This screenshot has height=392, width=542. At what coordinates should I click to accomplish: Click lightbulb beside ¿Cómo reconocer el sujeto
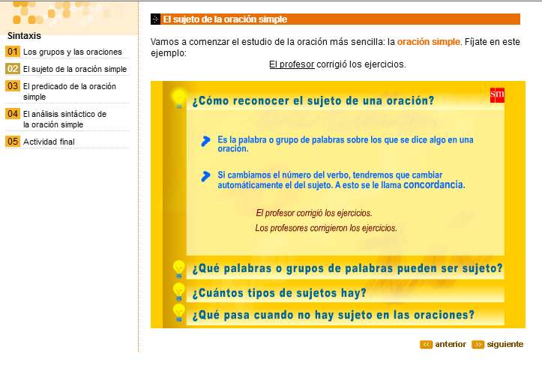[x=179, y=99]
